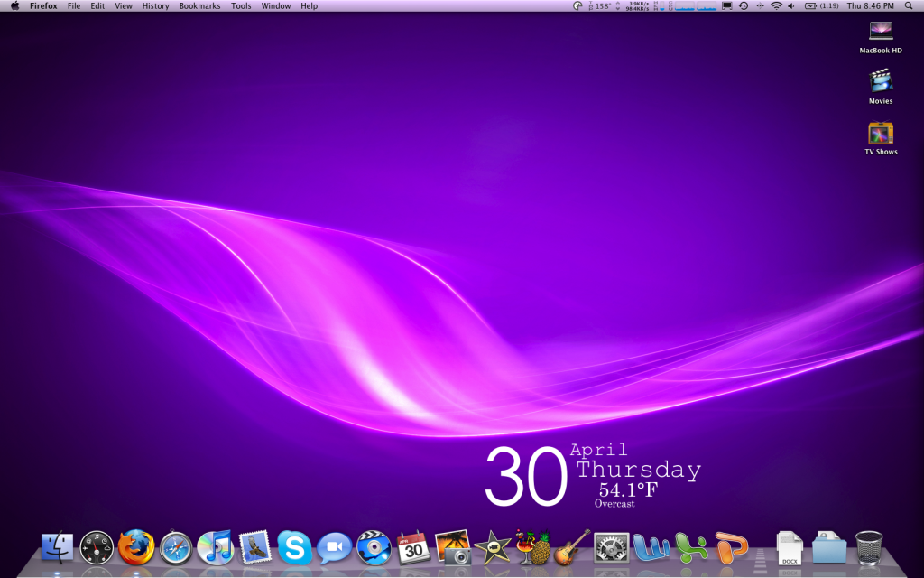Click the sync arrows menu bar icon
The width and height of the screenshot is (924, 578).
pos(760,6)
